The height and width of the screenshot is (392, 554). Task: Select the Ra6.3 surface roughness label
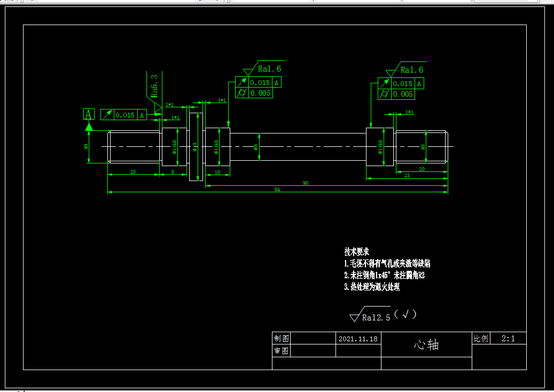(x=154, y=86)
